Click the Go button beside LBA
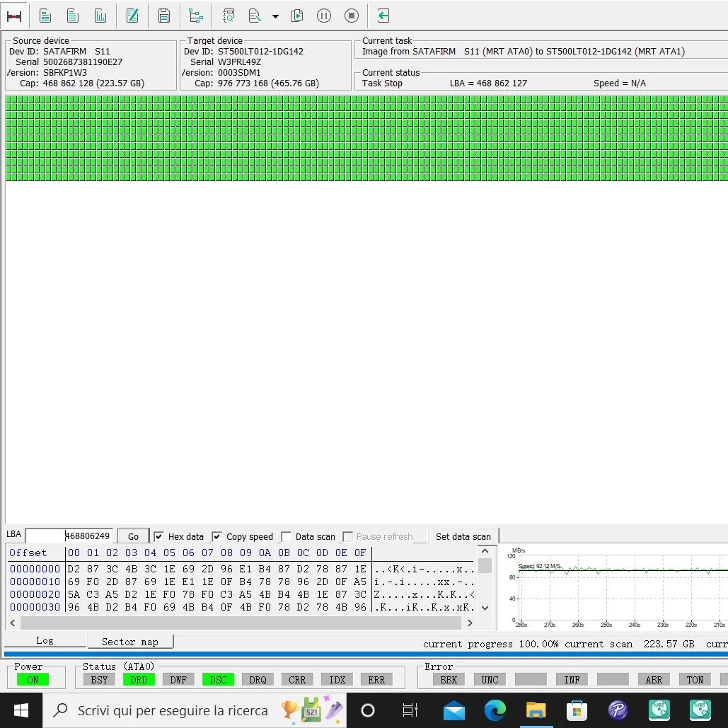Image resolution: width=728 pixels, height=728 pixels. [x=133, y=537]
